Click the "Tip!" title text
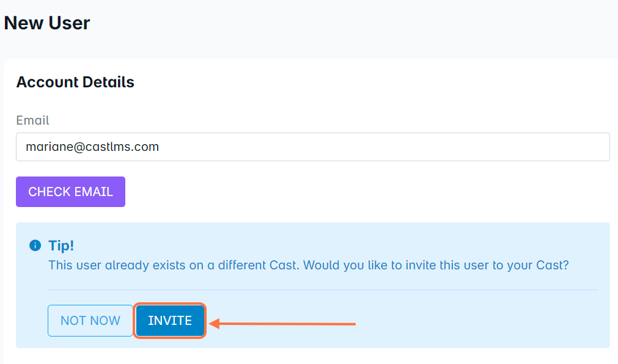Image resolution: width=618 pixels, height=364 pixels. pyautogui.click(x=61, y=246)
